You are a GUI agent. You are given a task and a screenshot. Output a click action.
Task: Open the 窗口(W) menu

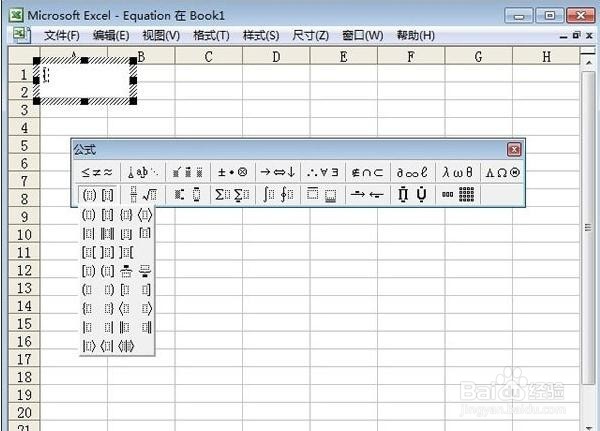click(362, 36)
